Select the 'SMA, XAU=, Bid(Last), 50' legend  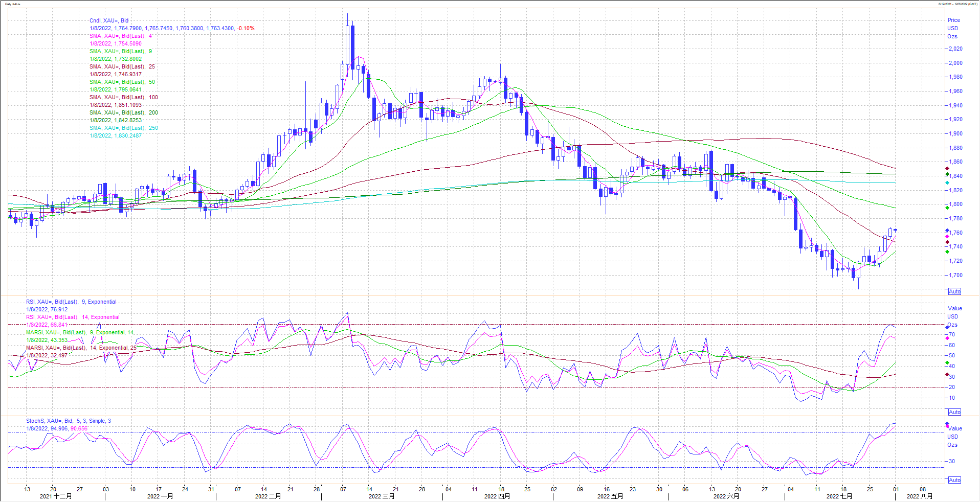pyautogui.click(x=122, y=82)
